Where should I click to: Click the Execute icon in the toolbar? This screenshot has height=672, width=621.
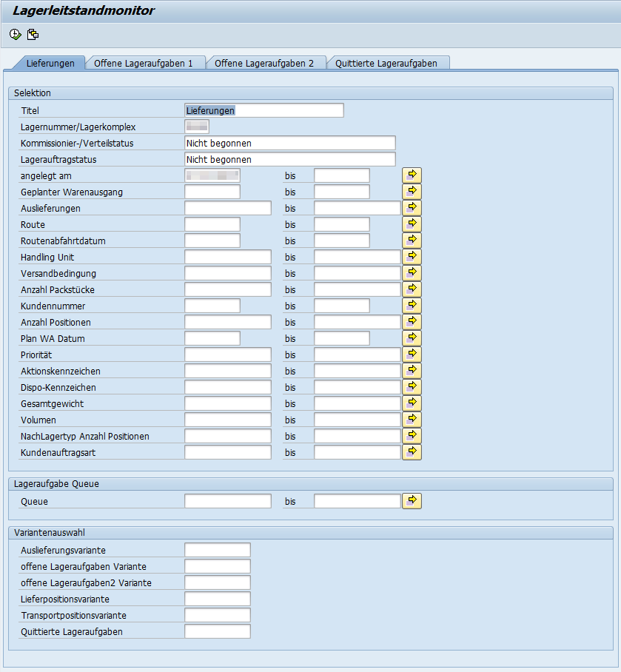tap(16, 35)
